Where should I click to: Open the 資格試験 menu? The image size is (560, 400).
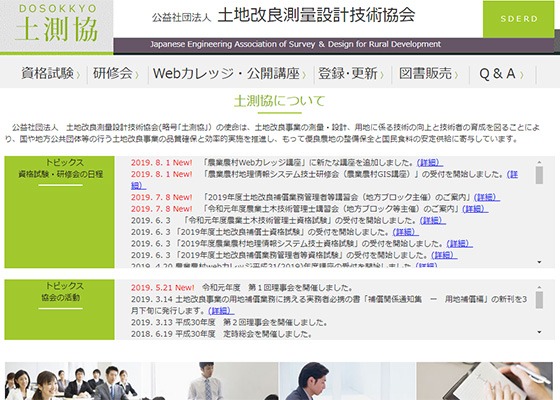point(50,74)
